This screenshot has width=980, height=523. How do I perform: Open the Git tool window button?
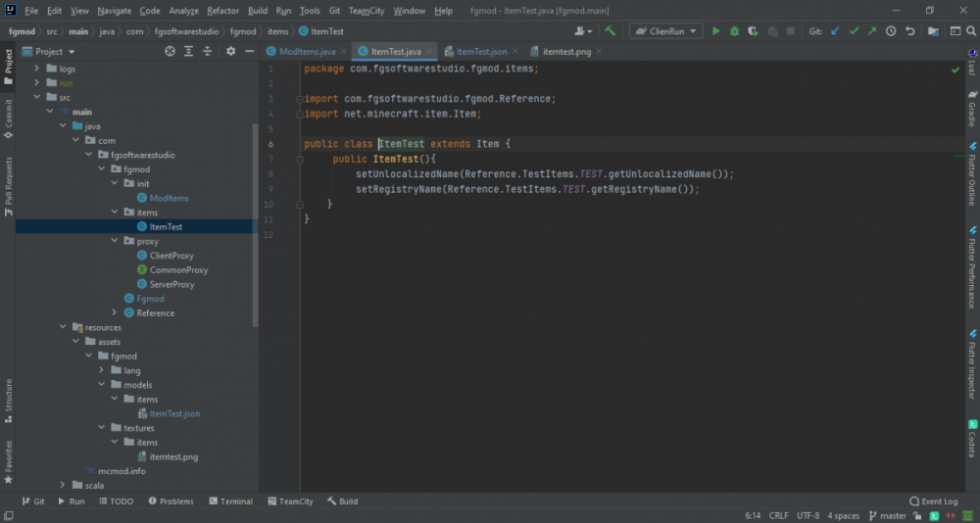(x=33, y=501)
